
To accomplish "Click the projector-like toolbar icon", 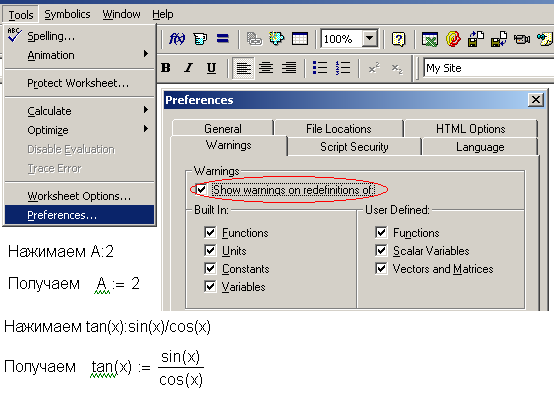I will point(522,39).
